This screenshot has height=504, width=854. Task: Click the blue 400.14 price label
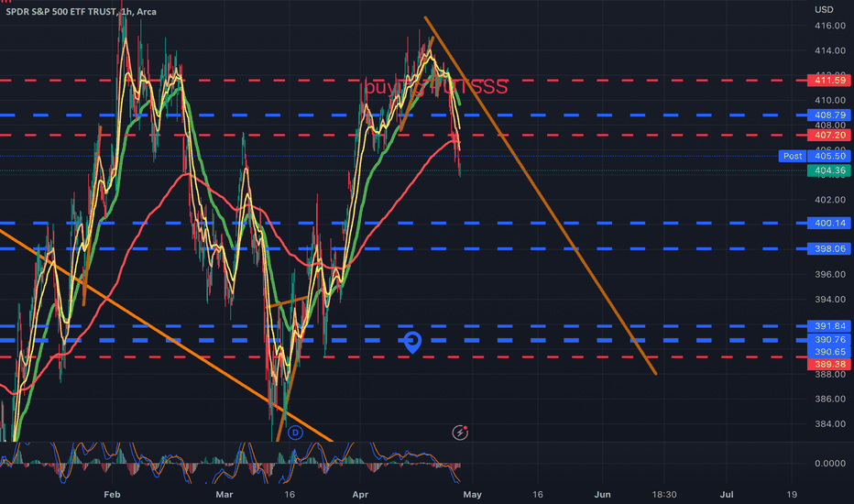pyautogui.click(x=829, y=223)
